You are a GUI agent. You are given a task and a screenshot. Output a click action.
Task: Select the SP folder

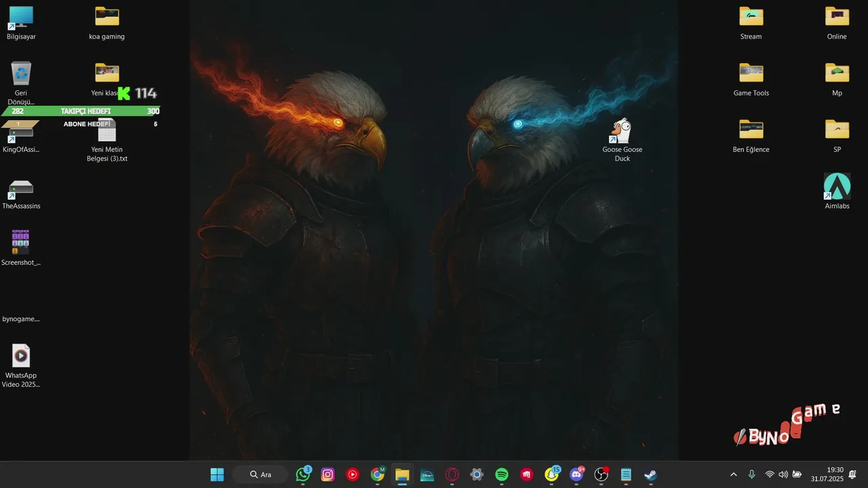(837, 136)
